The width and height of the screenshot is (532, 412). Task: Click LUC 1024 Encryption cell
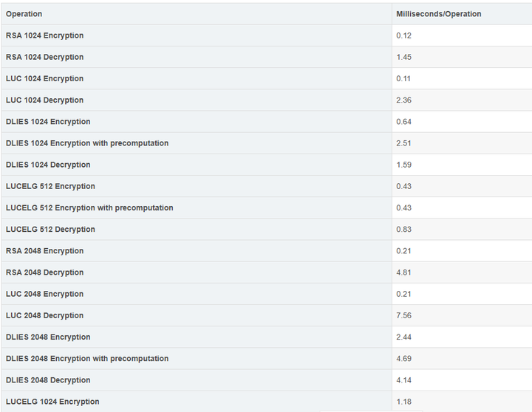click(x=44, y=79)
